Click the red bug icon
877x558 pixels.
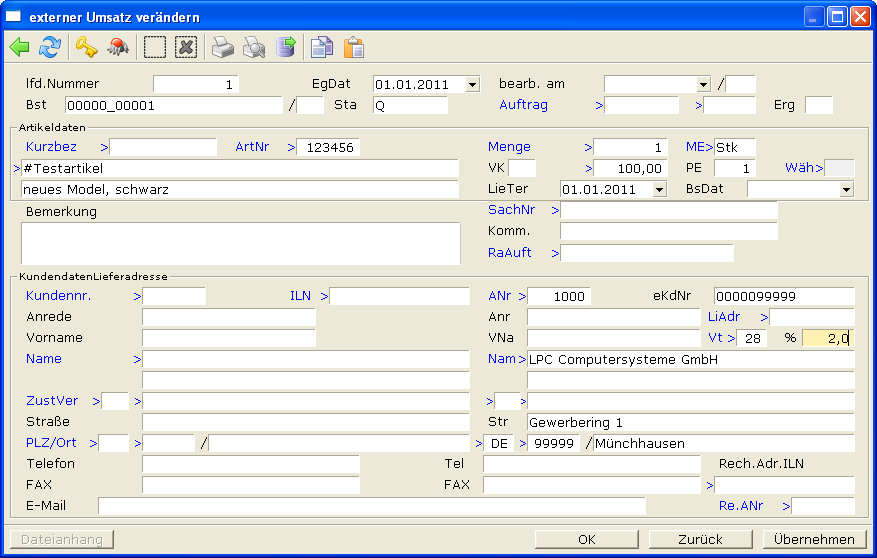[117, 47]
